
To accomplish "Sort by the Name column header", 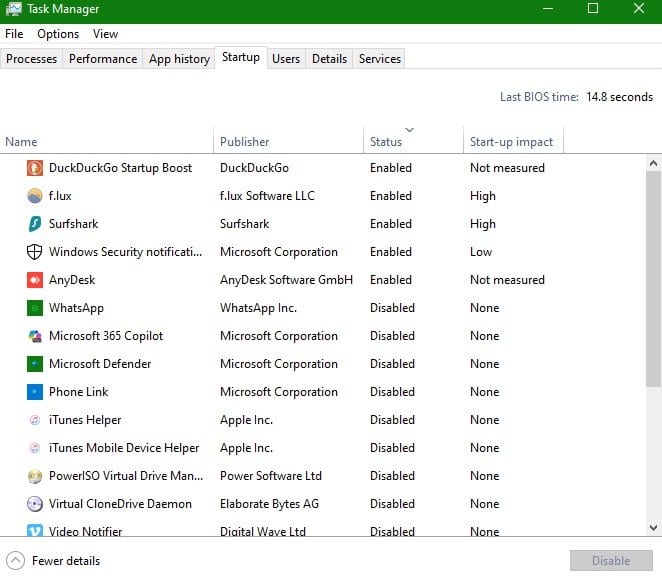I will [x=107, y=142].
